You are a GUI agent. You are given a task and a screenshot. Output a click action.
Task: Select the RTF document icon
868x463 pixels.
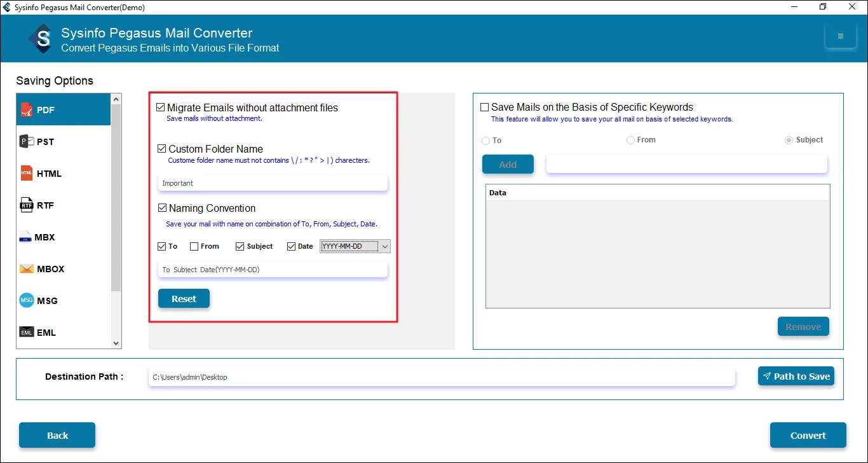[27, 205]
